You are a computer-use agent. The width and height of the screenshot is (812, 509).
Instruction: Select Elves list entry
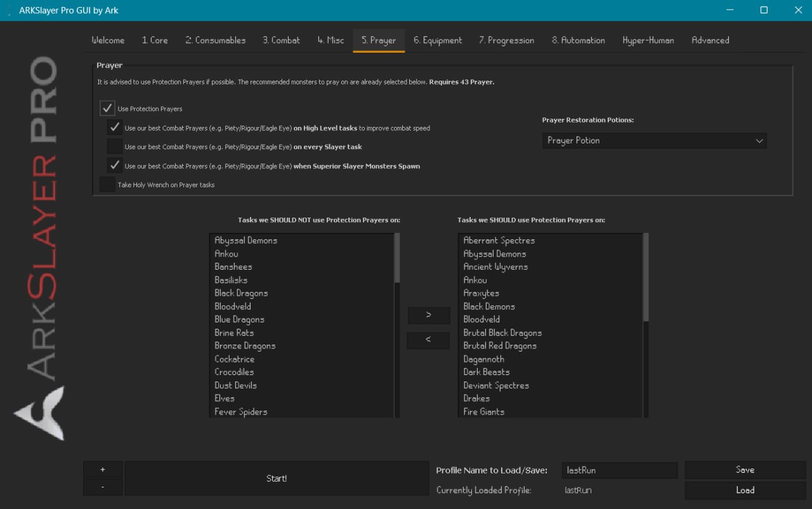click(302, 399)
